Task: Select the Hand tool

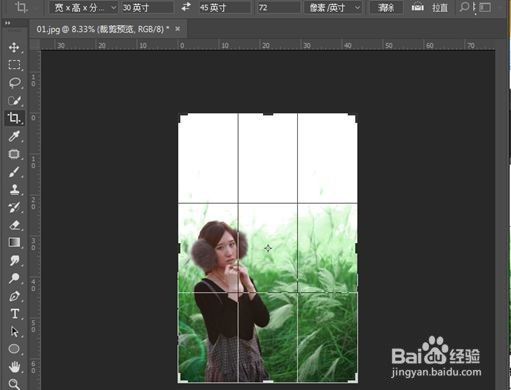Action: pyautogui.click(x=14, y=367)
